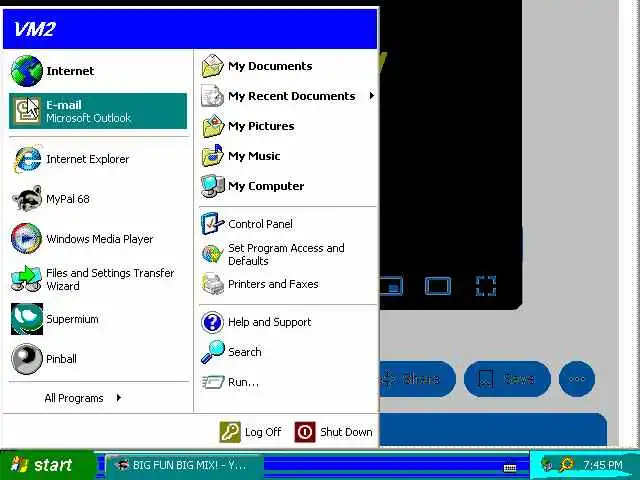Click the Shut Down text button
Image resolution: width=640 pixels, height=480 pixels.
coord(346,432)
